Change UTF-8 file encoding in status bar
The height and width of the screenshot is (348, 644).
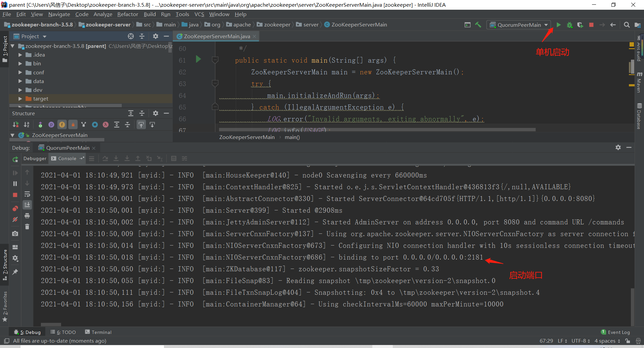[x=580, y=341]
